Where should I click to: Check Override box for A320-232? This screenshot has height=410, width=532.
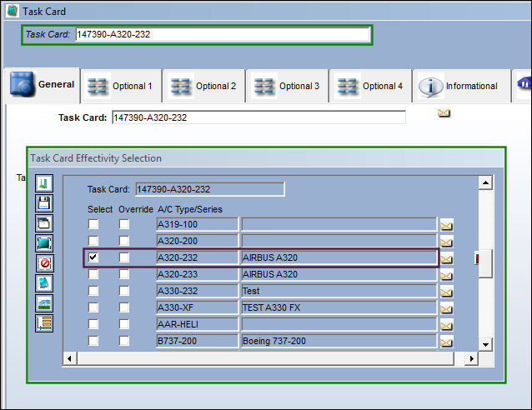[124, 257]
